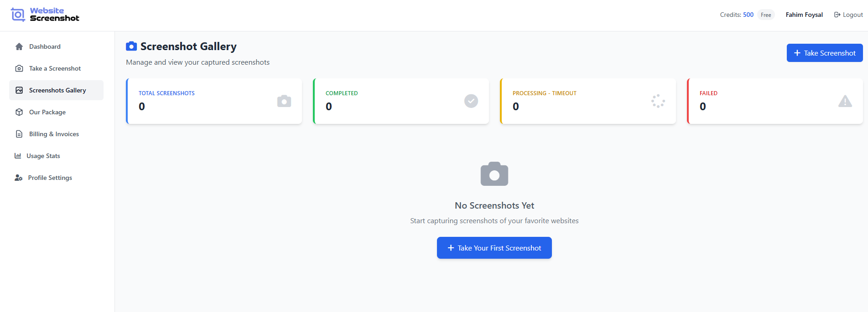This screenshot has width=868, height=312.
Task: Open the Screenshots Gallery image icon
Action: pyautogui.click(x=19, y=90)
